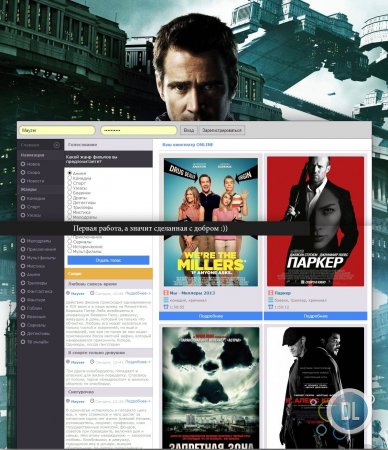Image resolution: width=388 pixels, height=450 pixels.
Task: Click Подробнее button under Паркер
Action: tap(315, 316)
